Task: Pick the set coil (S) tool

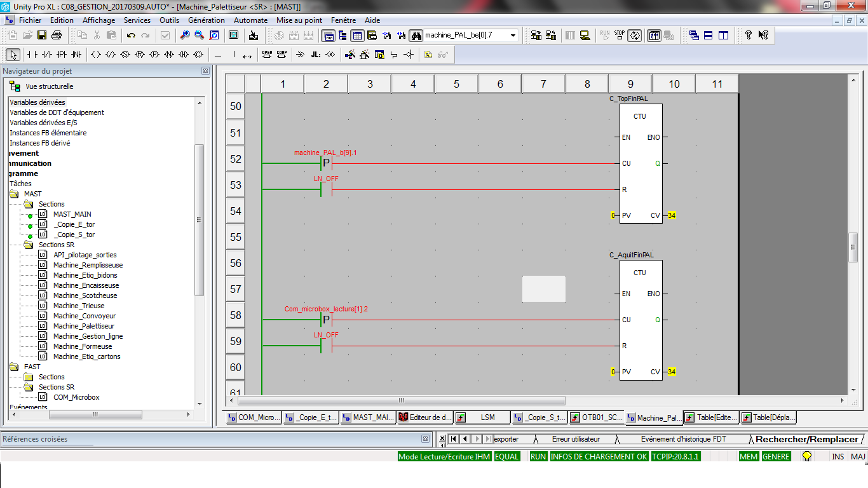Action: click(x=125, y=55)
